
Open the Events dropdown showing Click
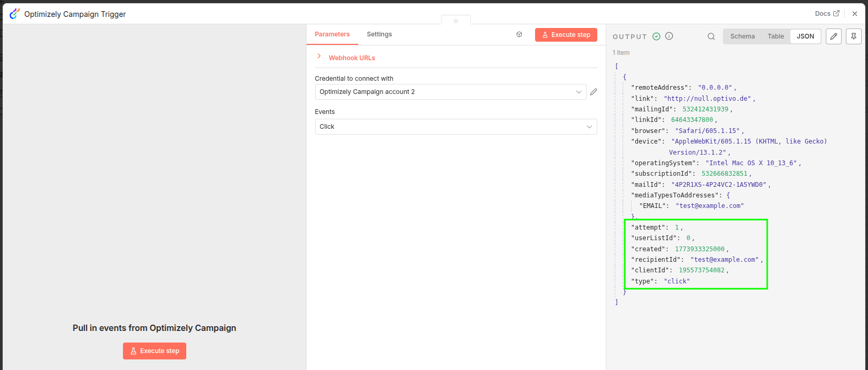455,127
